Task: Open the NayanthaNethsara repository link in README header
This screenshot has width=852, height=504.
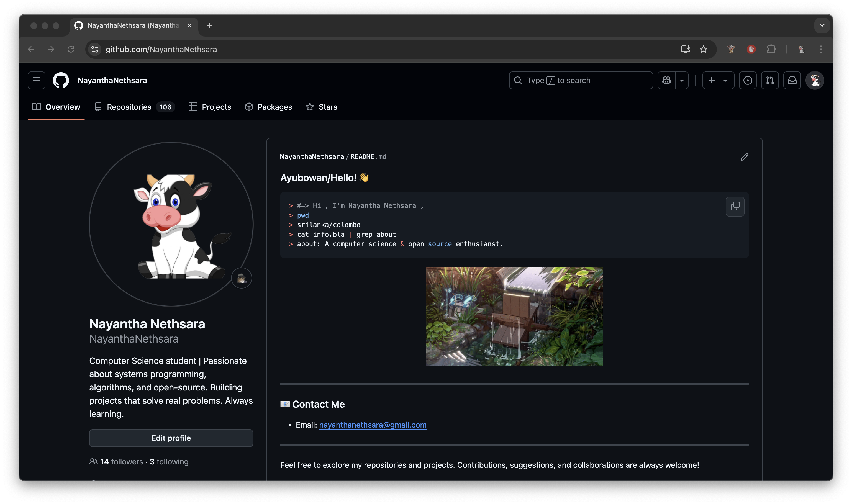Action: (x=312, y=156)
